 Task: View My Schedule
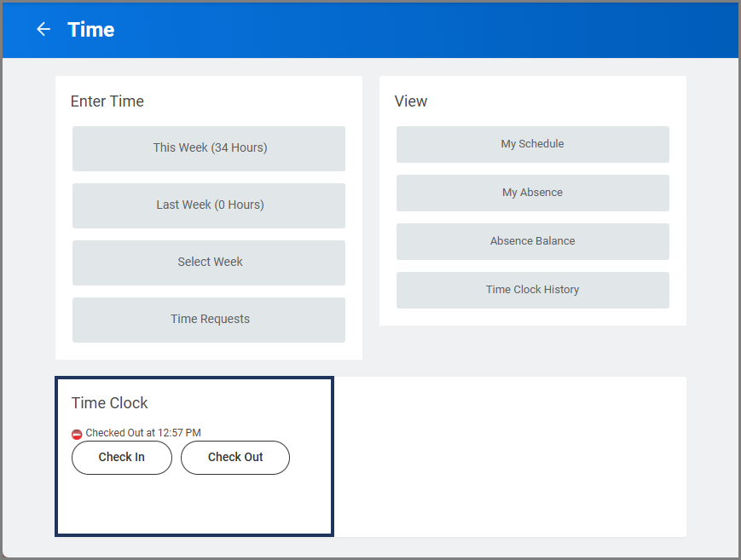point(532,145)
